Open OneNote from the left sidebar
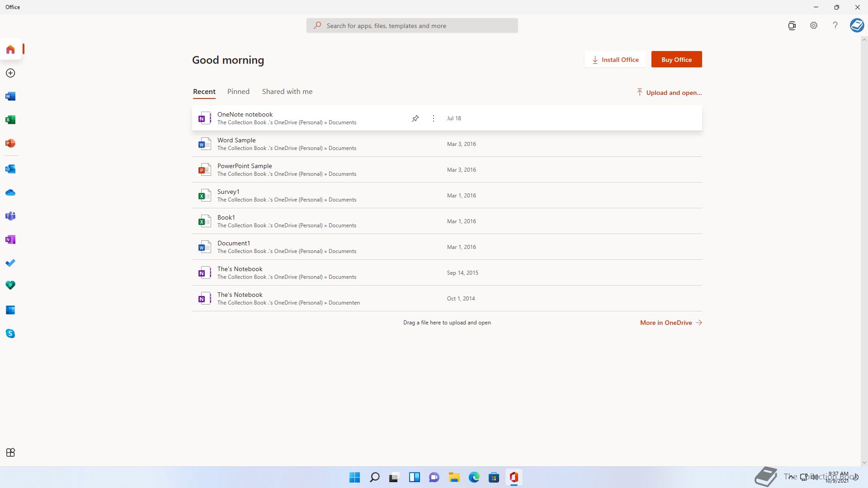This screenshot has height=488, width=868. point(10,239)
